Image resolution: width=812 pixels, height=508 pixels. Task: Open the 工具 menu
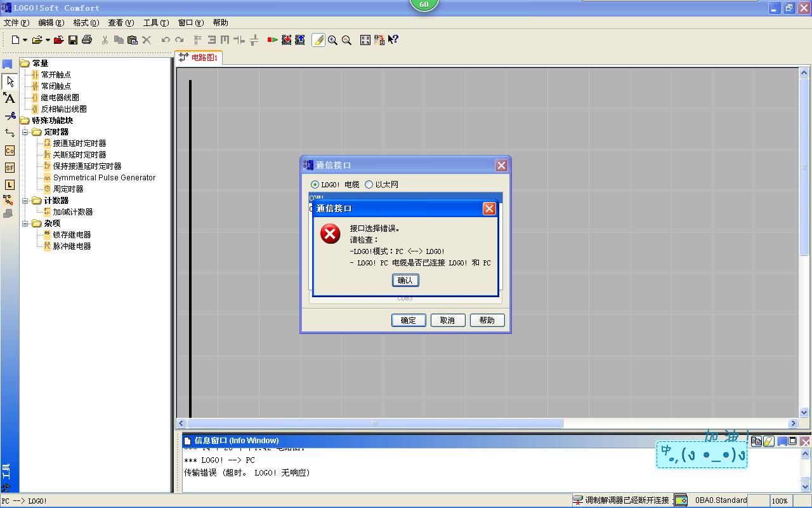(x=156, y=22)
